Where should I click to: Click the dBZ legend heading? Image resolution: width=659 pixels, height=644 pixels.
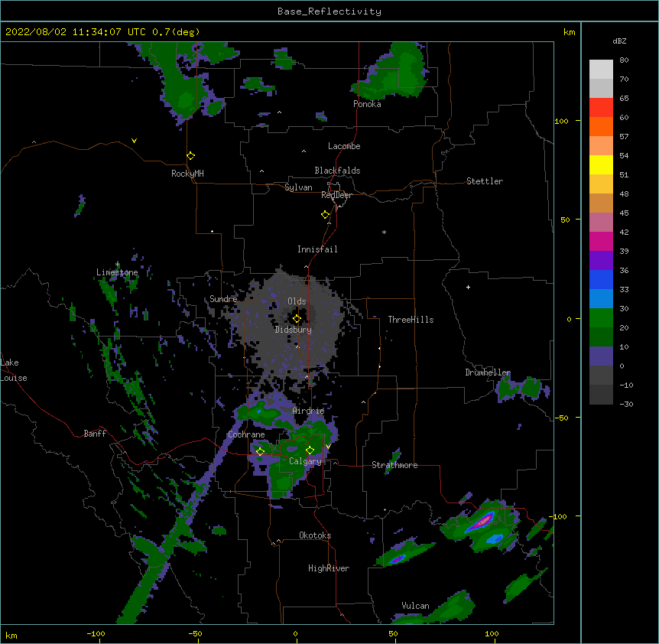(x=619, y=41)
